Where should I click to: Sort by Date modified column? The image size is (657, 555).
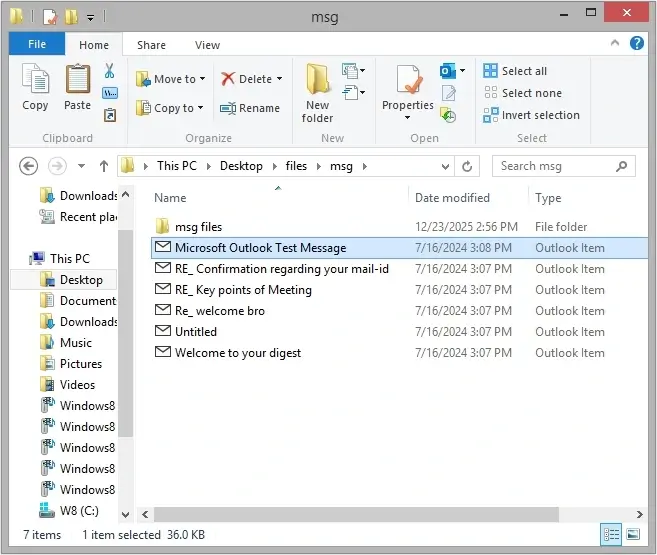click(x=452, y=198)
